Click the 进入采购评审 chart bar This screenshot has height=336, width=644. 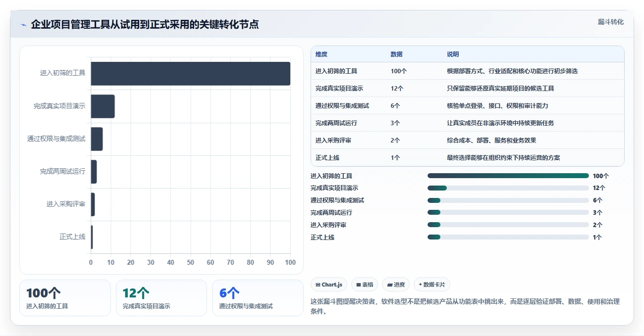click(x=93, y=204)
